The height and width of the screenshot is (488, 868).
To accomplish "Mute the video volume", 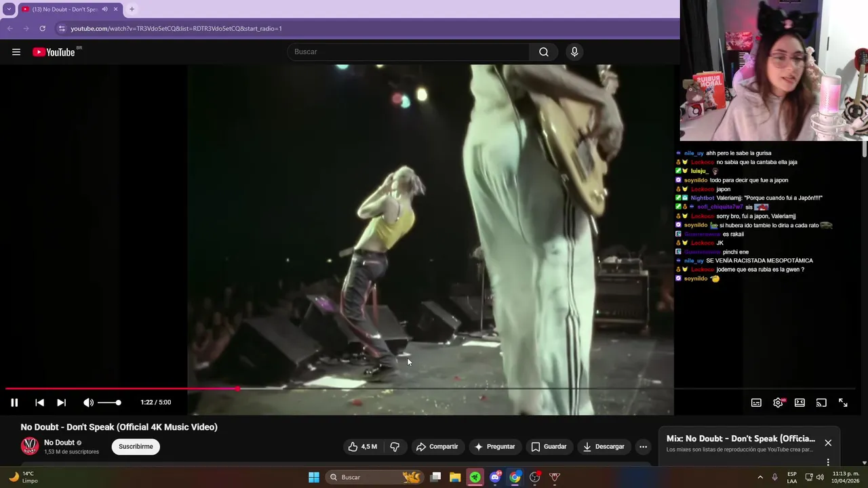I will [x=88, y=403].
